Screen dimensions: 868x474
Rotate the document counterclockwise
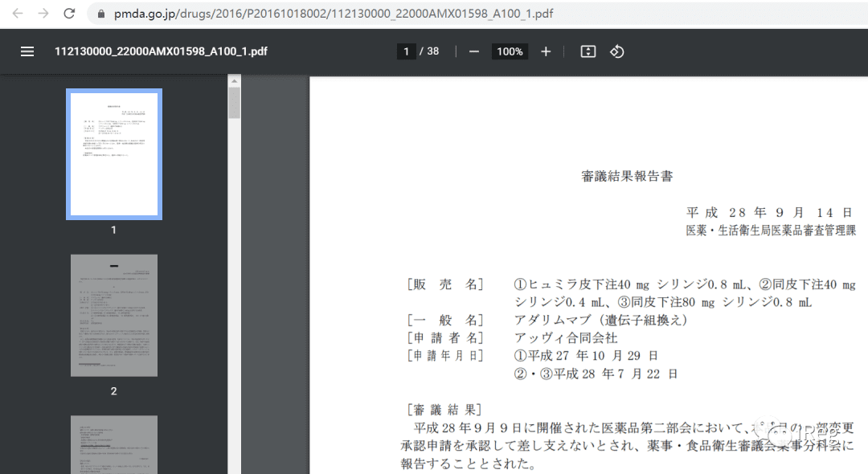coord(616,51)
